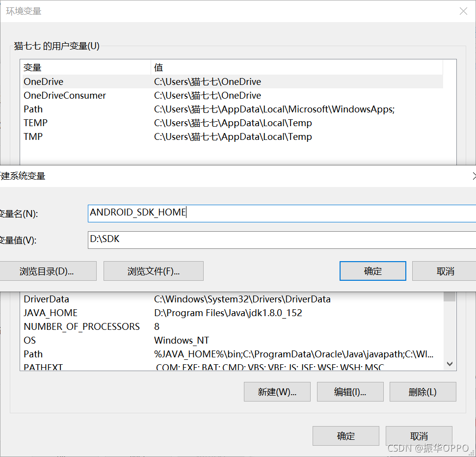Viewport: 476px width, 457px height.
Task: Click the variable name field containing ANDROID_SDK_HOME
Action: pos(282,214)
